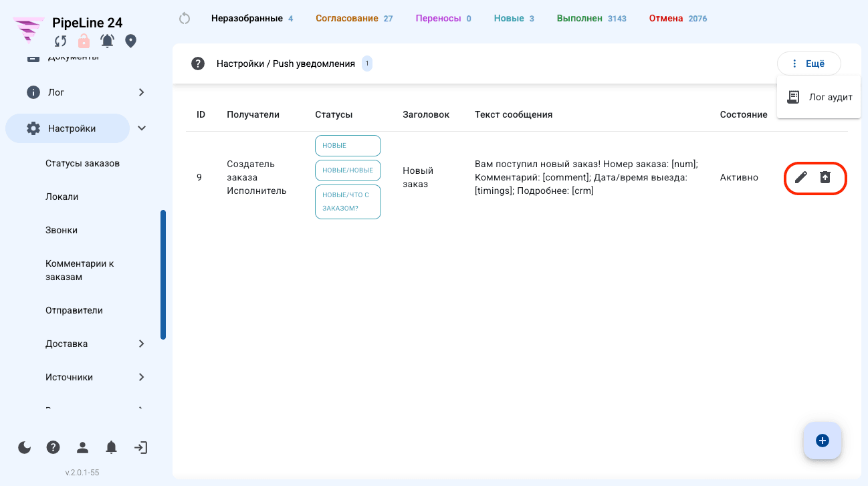Open help for Push уведомления page

click(x=197, y=64)
